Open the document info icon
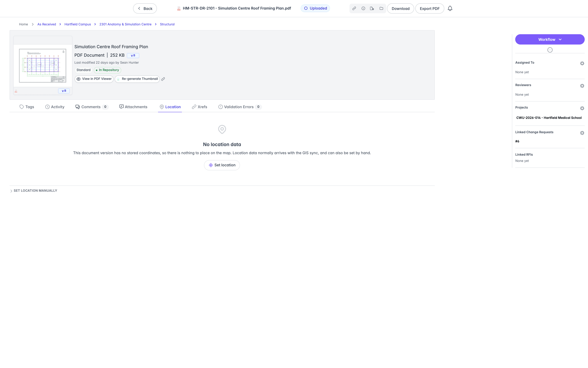This screenshot has height=368, width=588. point(363,8)
